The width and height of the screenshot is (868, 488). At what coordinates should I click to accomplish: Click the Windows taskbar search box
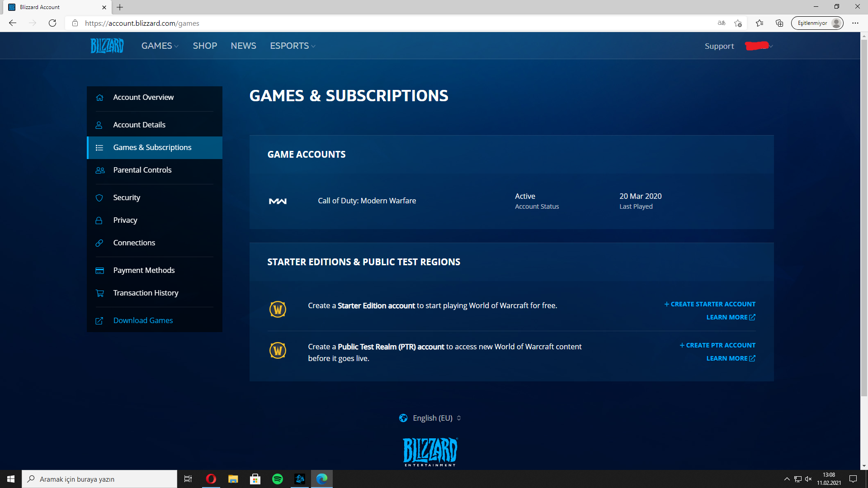(99, 479)
